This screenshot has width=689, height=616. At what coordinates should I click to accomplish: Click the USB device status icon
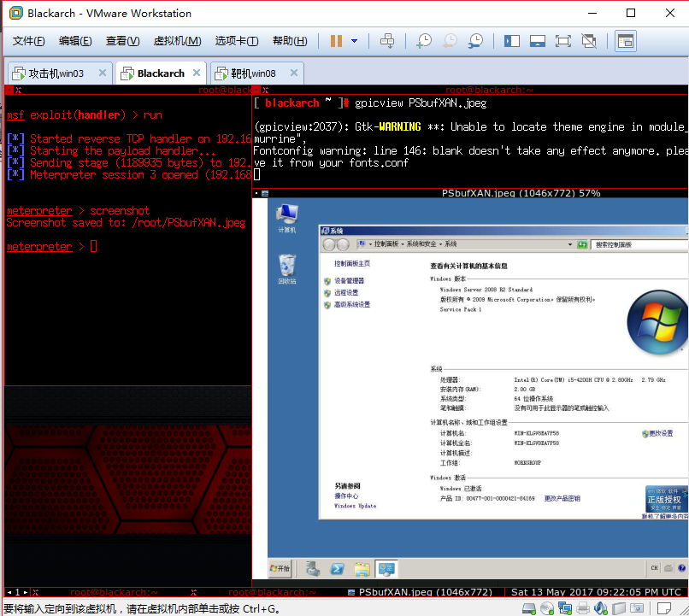pos(618,608)
